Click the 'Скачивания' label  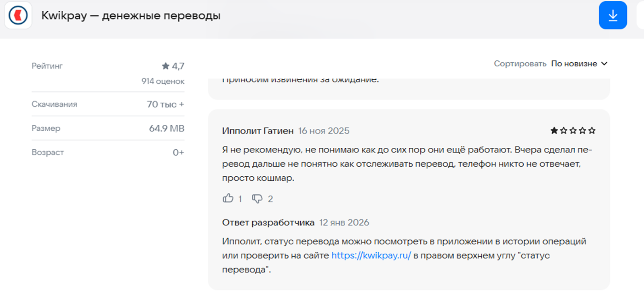54,104
